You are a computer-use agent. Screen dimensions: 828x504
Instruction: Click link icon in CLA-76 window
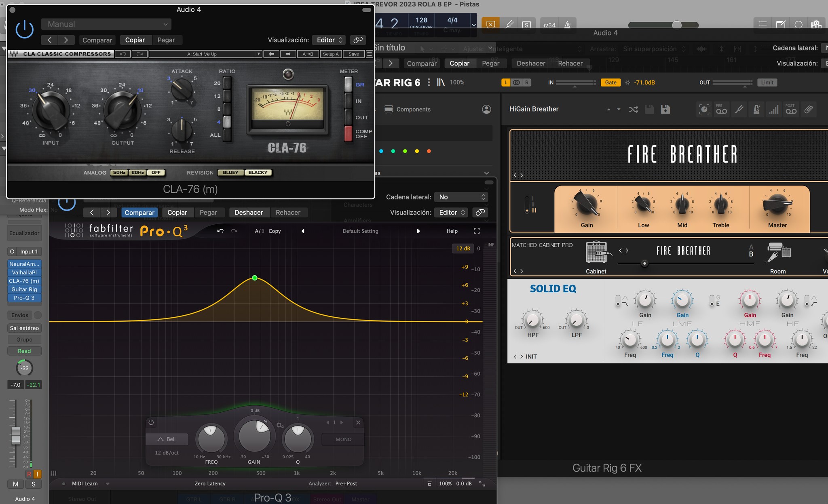tap(358, 40)
